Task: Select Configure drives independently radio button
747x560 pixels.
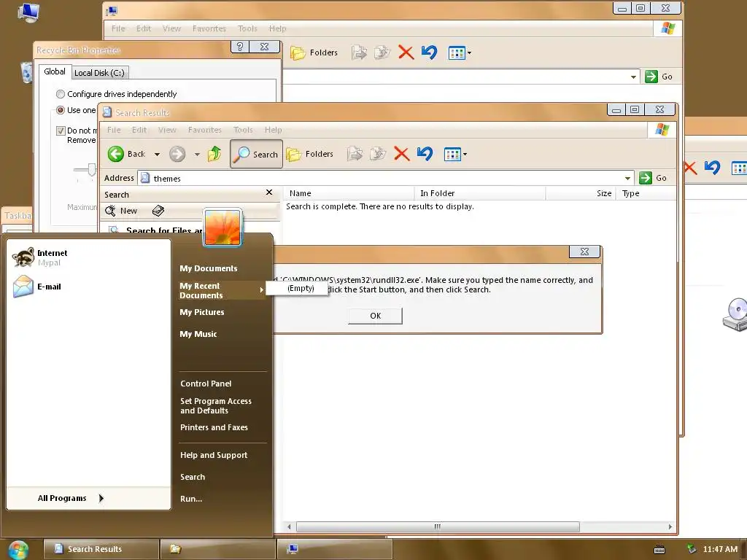Action: point(61,94)
